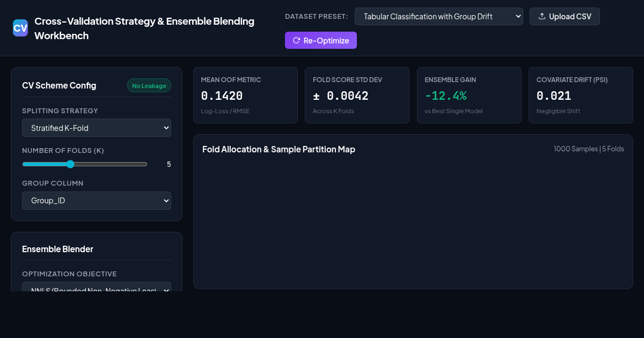This screenshot has width=644, height=338.
Task: Click the Covariate Drift PSI value 0.021
Action: 554,96
